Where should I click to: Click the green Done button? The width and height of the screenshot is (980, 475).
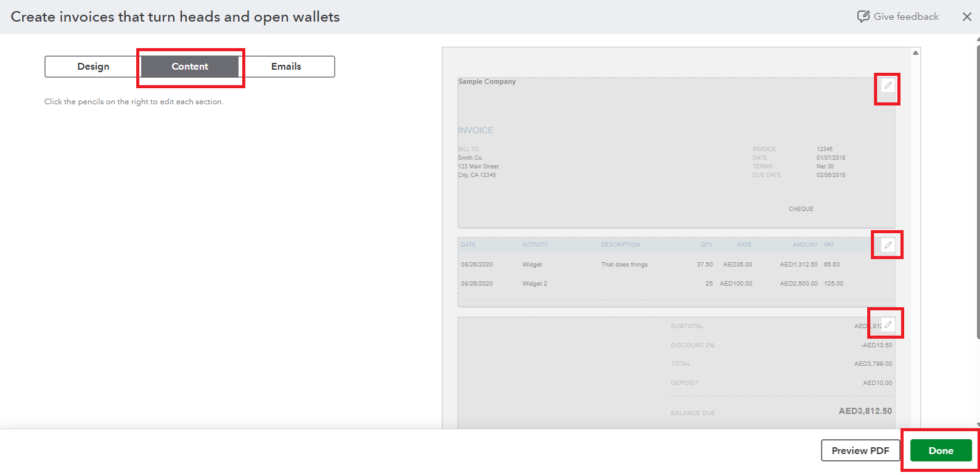[x=941, y=450]
